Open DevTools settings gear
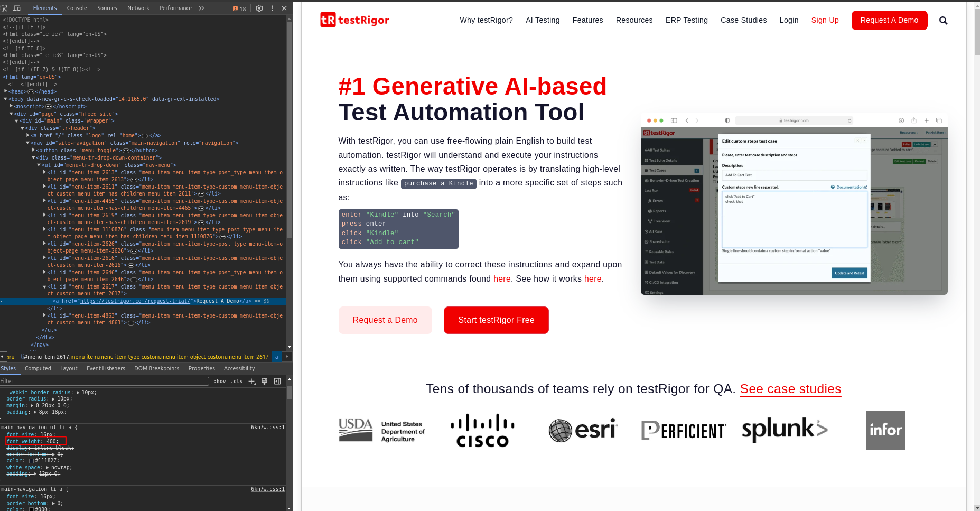The width and height of the screenshot is (980, 511). 259,8
